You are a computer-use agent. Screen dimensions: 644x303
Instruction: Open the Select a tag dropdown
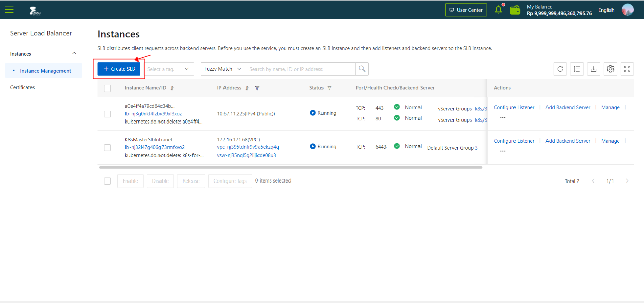169,69
